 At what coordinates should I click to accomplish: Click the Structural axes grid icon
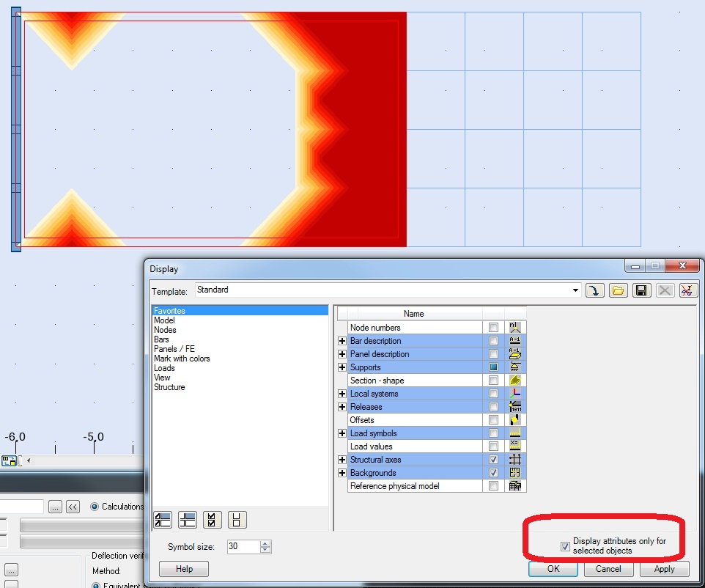pyautogui.click(x=514, y=460)
